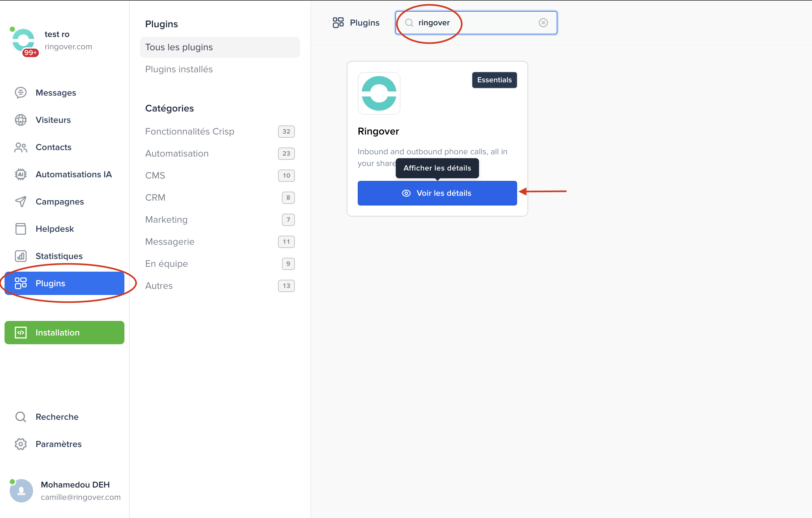This screenshot has width=812, height=518.
Task: Click the Visiteurs globe icon
Action: coord(20,120)
